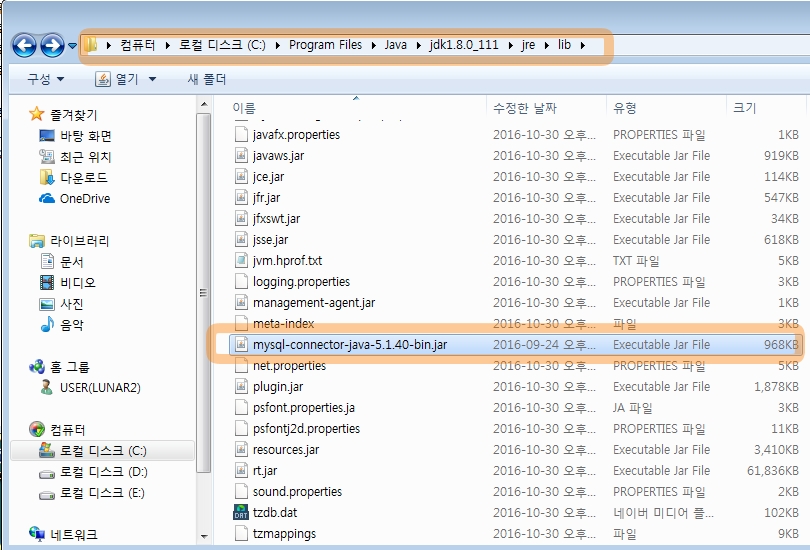Open OneDrive in the navigation pane
The image size is (810, 550).
coord(85,199)
